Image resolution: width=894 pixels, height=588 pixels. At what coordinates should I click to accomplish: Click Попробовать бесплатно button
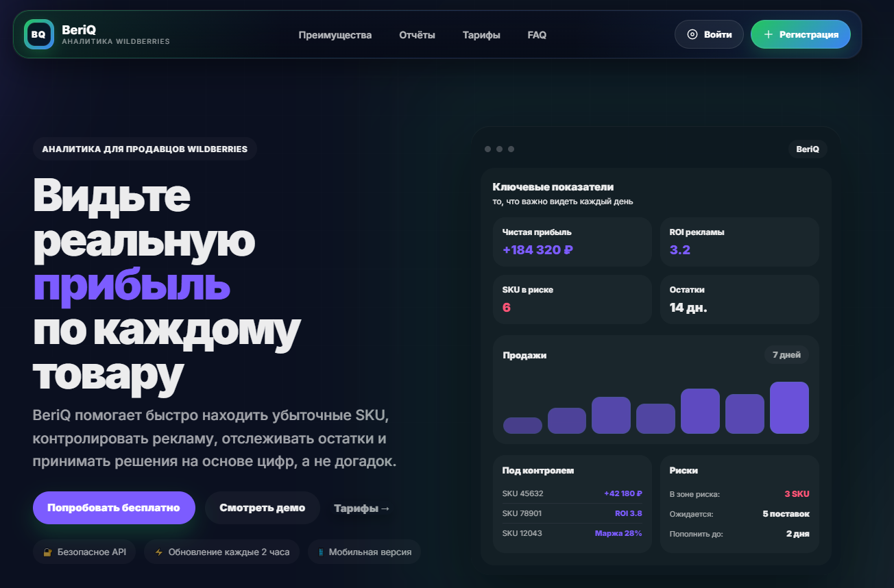(x=114, y=508)
